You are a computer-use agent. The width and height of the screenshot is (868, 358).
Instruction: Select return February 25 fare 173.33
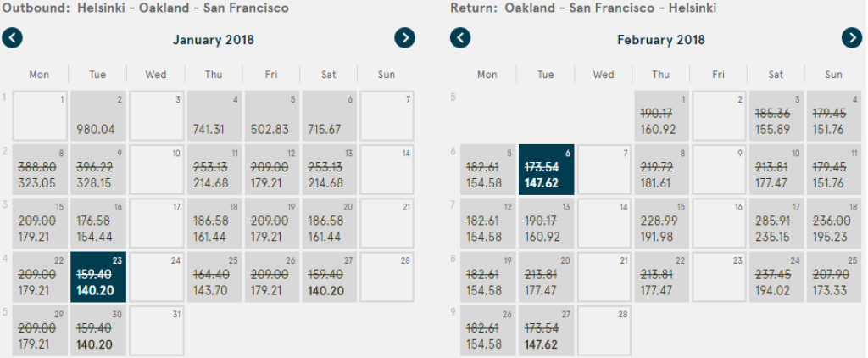coord(834,276)
